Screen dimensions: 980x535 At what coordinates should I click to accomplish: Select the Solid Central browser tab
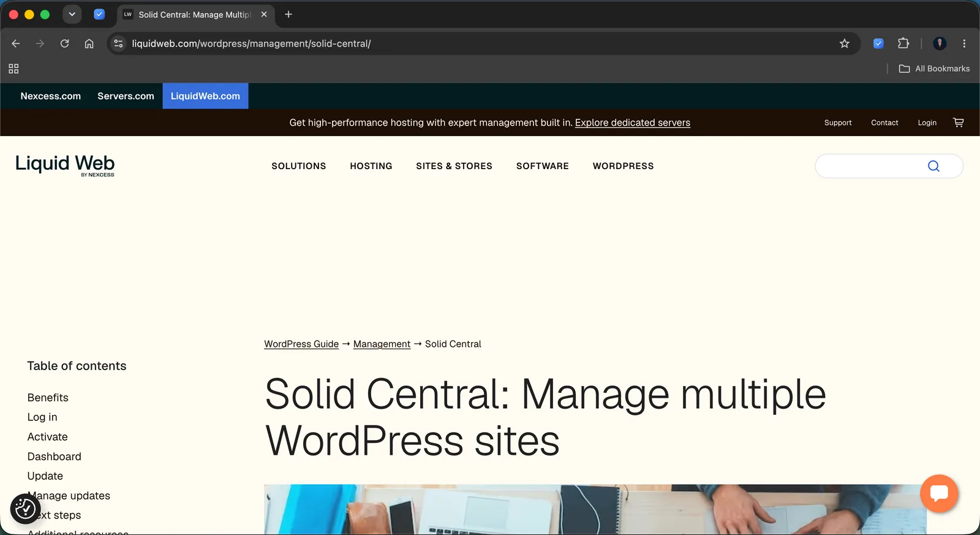[195, 14]
